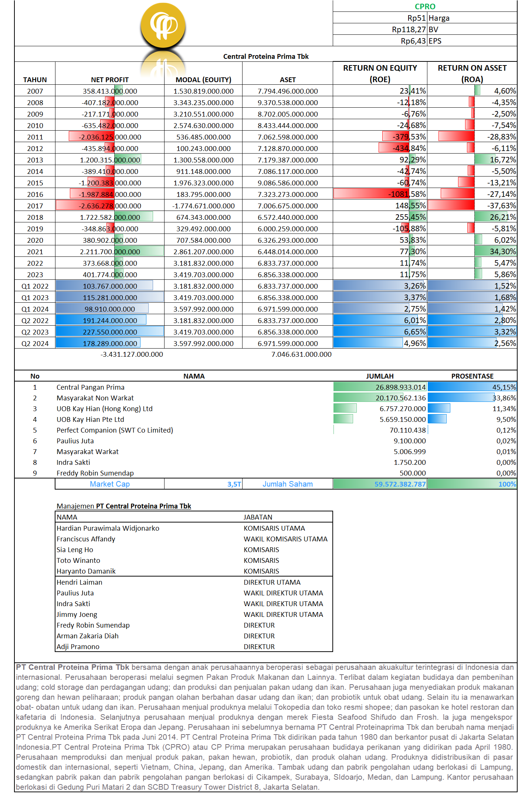Image resolution: width=532 pixels, height=803 pixels.
Task: Select the green "CPRO" ticker heading
Action: point(425,6)
